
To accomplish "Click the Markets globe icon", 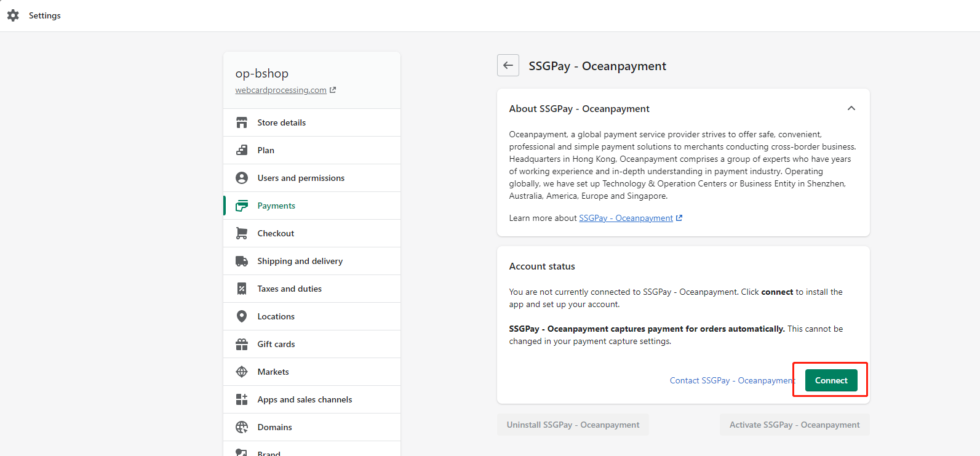I will (x=242, y=372).
